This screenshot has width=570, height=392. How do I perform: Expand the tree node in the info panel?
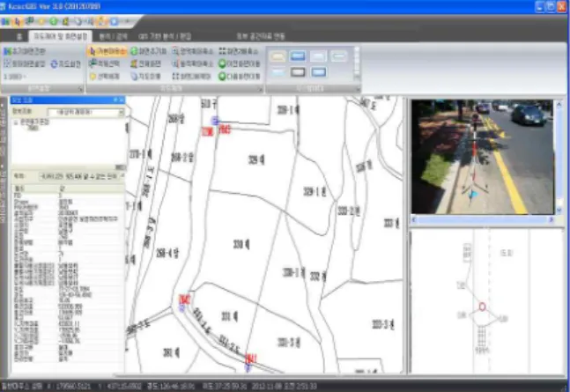point(16,123)
